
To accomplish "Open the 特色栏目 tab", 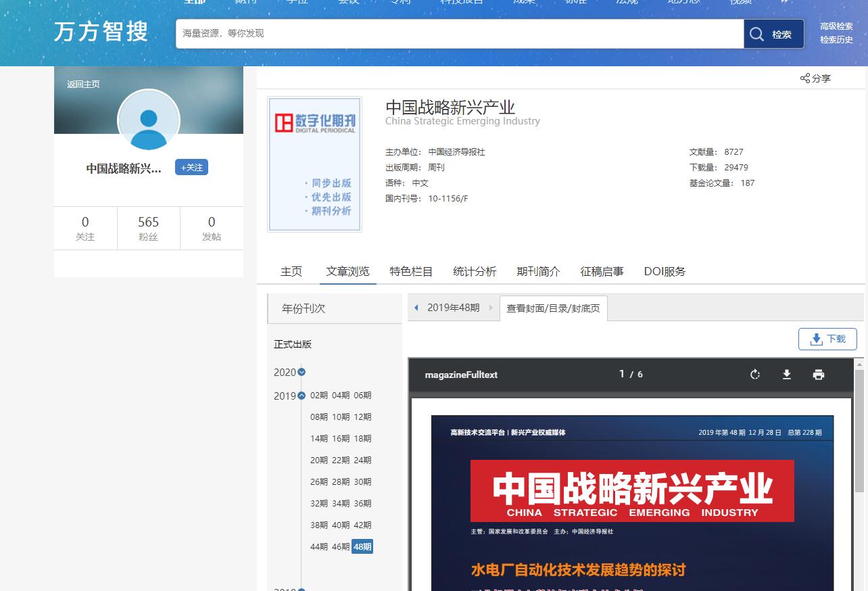I will [x=411, y=271].
